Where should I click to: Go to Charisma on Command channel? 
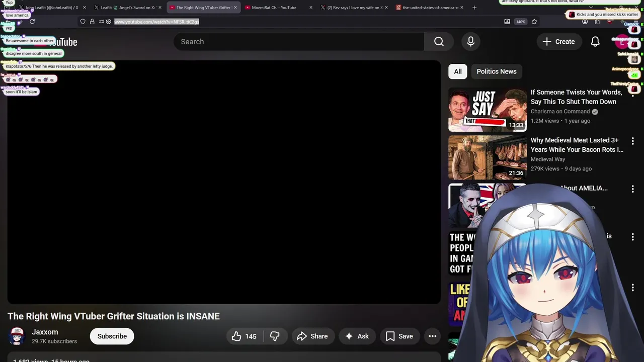(x=560, y=112)
